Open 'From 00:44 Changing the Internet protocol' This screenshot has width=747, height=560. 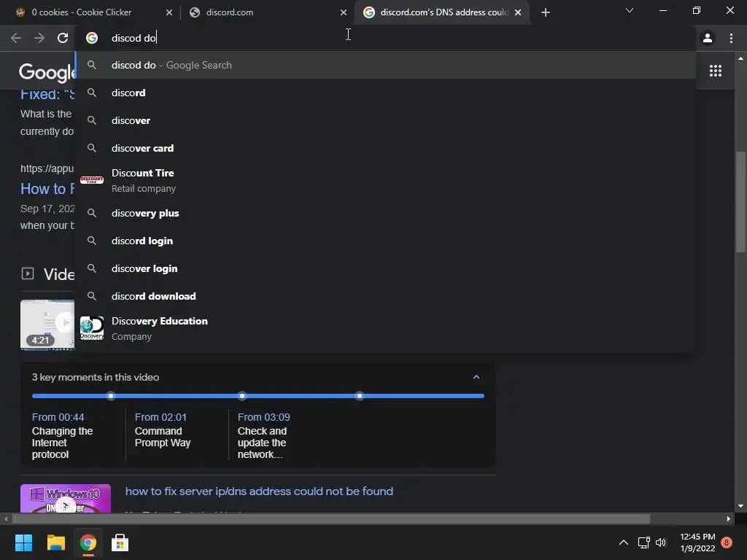click(63, 435)
